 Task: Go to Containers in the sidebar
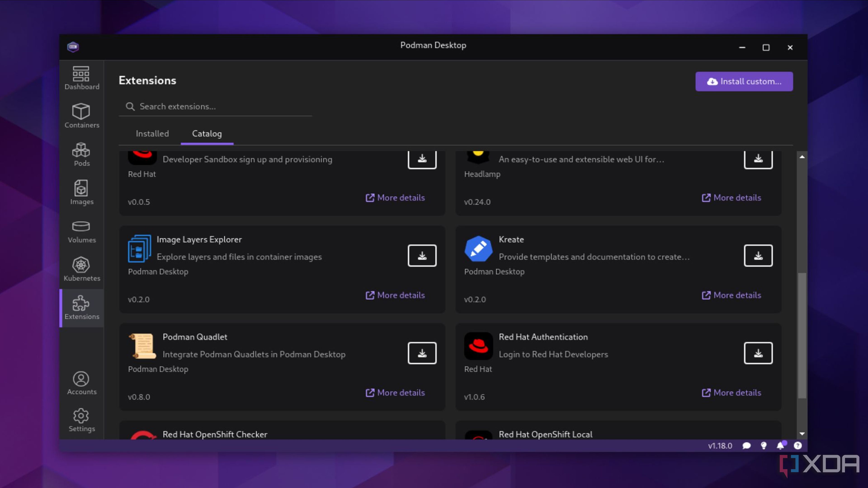click(82, 116)
